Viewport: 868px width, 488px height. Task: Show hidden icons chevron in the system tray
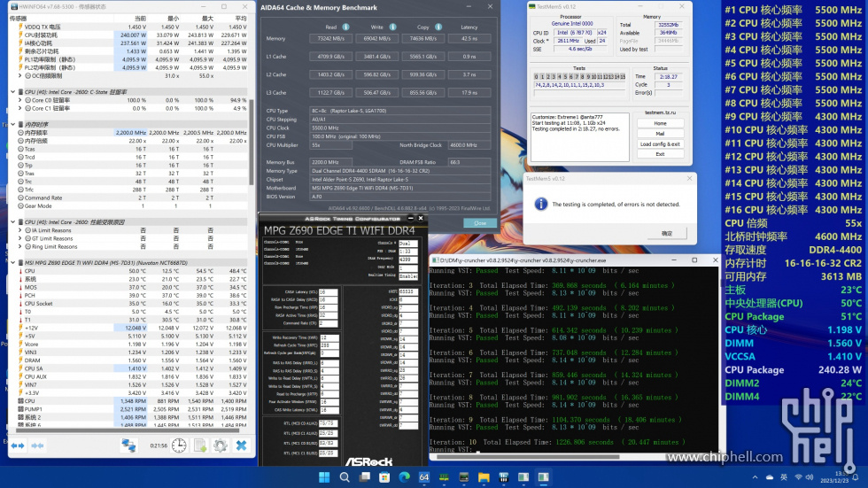[x=755, y=477]
